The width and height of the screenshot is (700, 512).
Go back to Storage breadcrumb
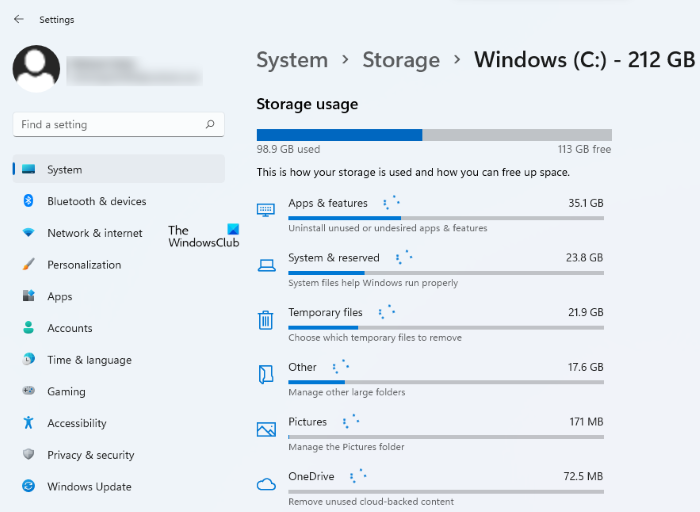[400, 60]
